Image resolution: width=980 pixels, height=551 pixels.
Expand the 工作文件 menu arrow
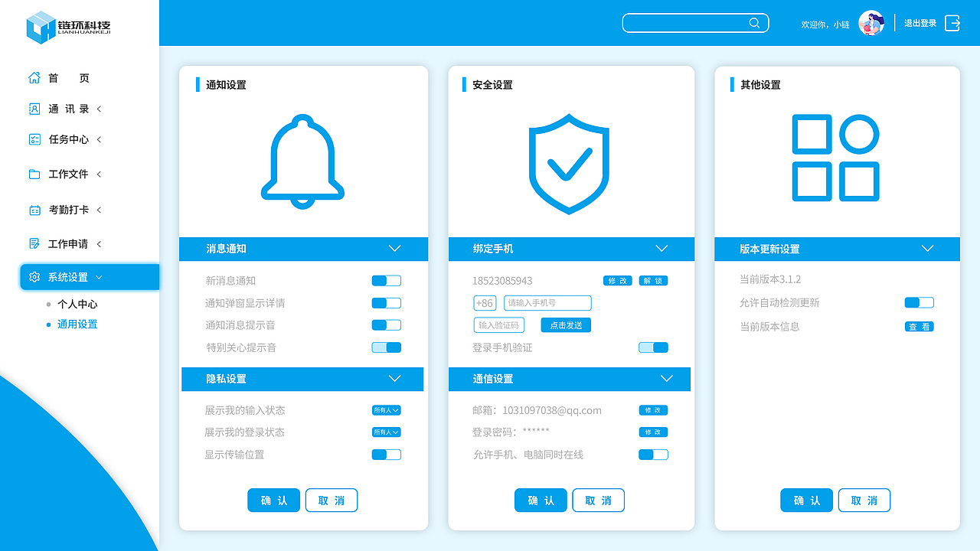100,174
